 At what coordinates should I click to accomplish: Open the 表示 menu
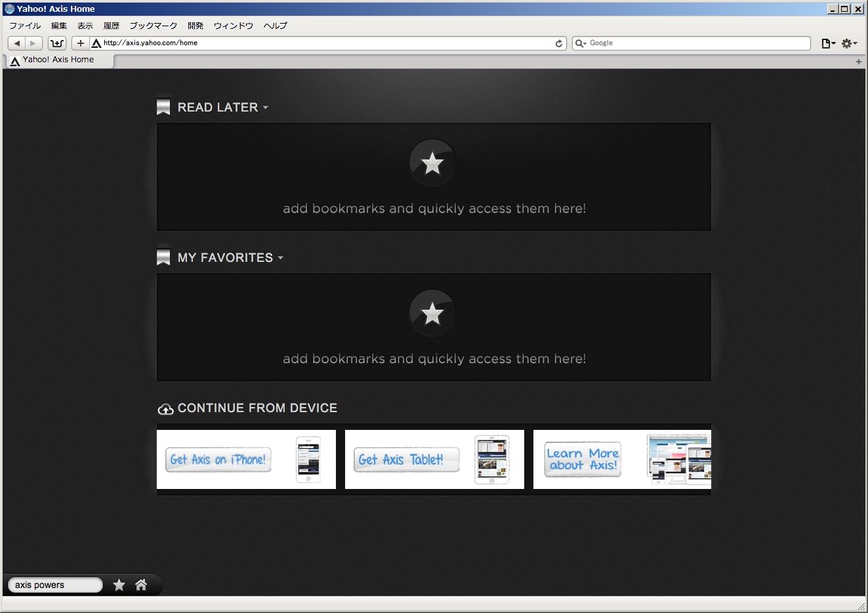tap(85, 26)
